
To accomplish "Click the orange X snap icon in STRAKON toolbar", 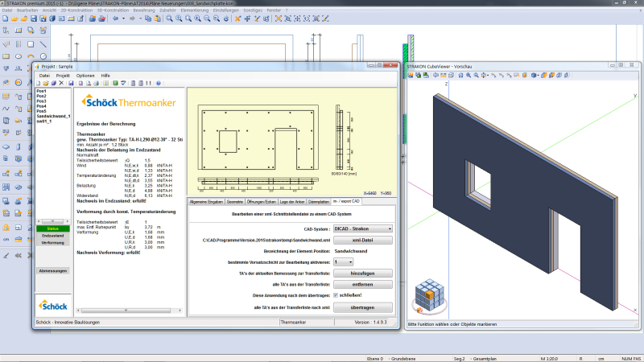I will pos(237,19).
